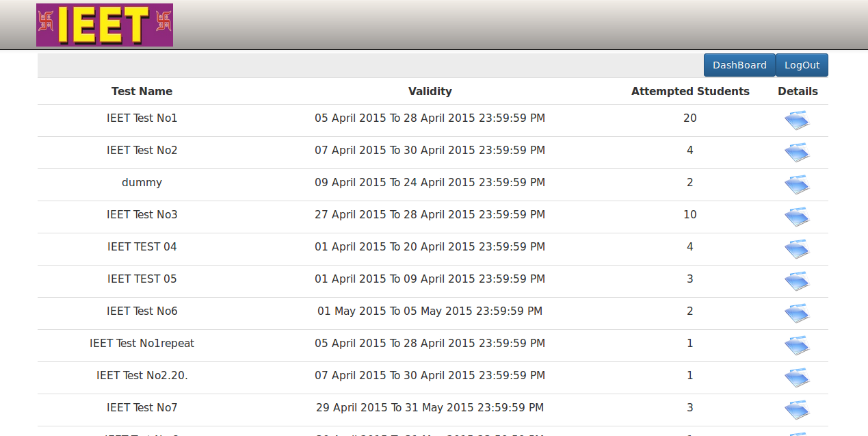Image resolution: width=868 pixels, height=436 pixels.
Task: Click the Validity column header
Action: (x=430, y=92)
